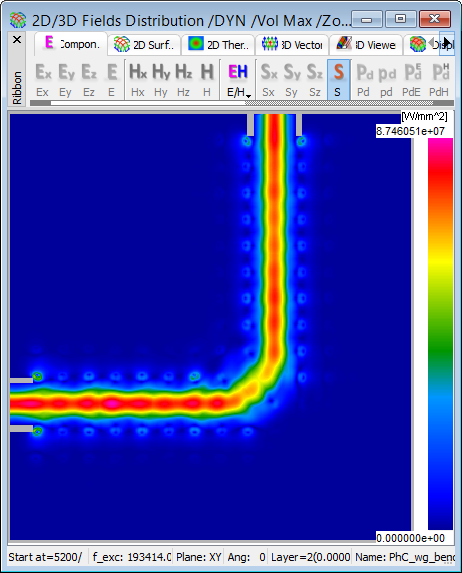Toggle the active S Poynting magnitude button
Viewport: 462px width, 573px height.
pos(338,80)
